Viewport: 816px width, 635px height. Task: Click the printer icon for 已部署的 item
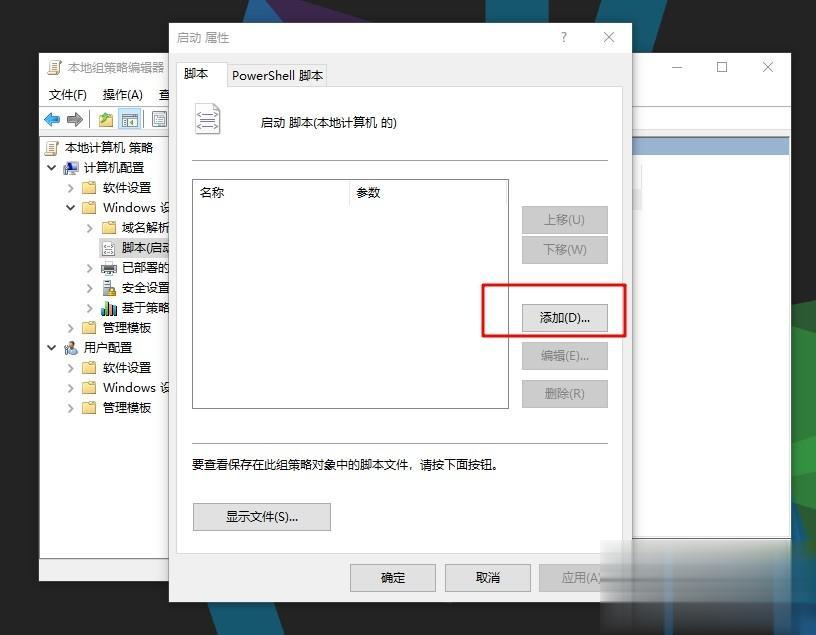click(108, 268)
